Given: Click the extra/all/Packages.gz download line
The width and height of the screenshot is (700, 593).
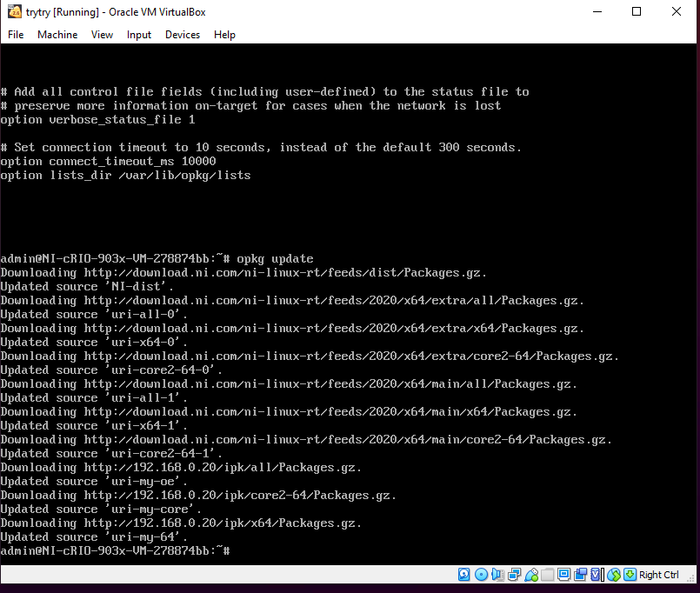Looking at the screenshot, I should click(292, 300).
